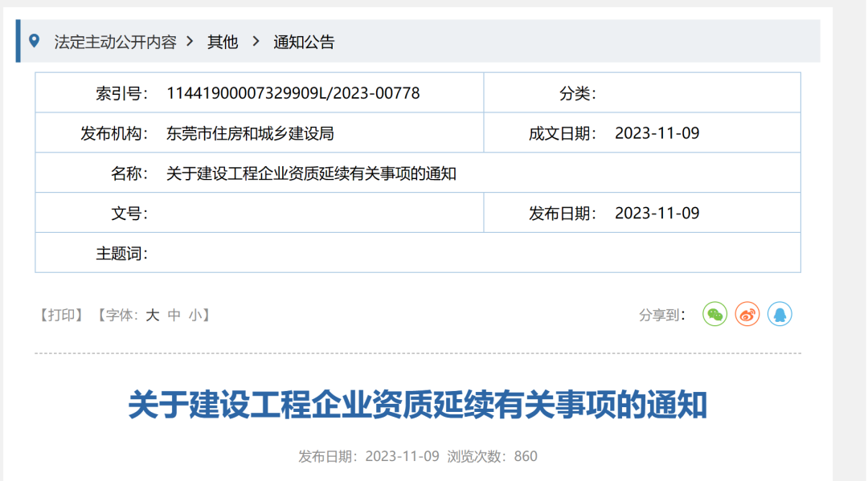Share the notice to Weibo

(x=747, y=315)
